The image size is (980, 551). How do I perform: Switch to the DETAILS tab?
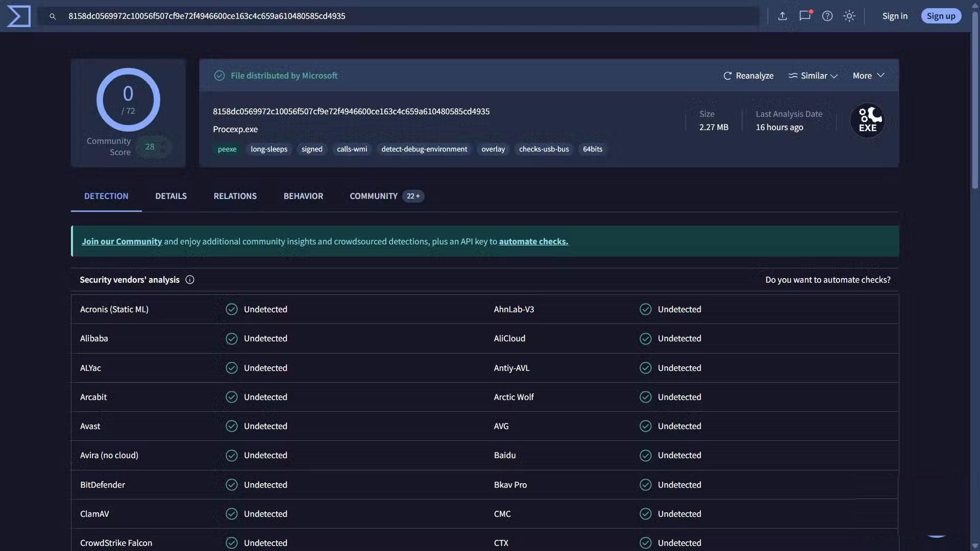[171, 196]
